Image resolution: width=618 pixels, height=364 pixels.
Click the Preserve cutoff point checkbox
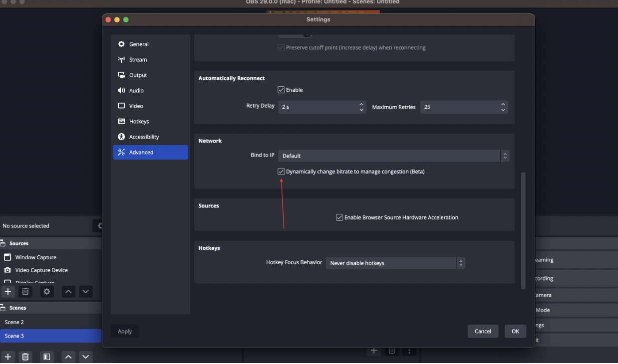(281, 48)
